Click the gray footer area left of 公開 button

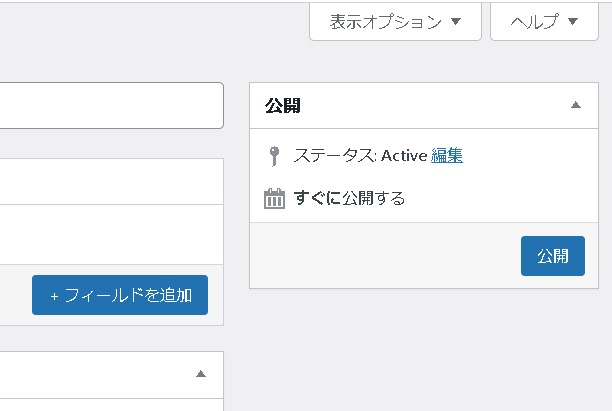pyautogui.click(x=380, y=256)
